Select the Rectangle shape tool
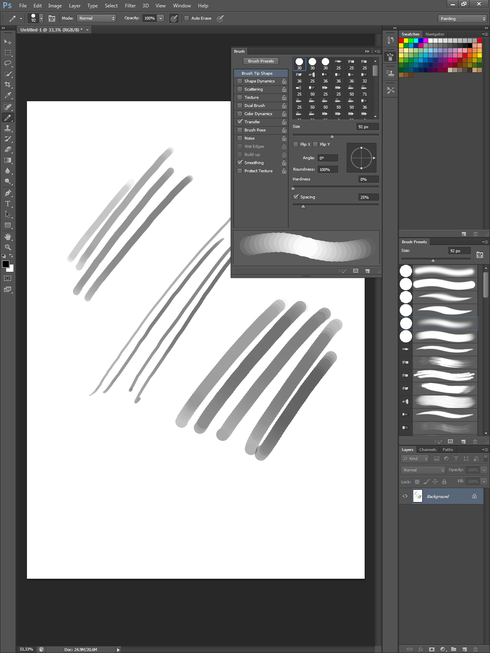This screenshot has height=653, width=490. 7,225
